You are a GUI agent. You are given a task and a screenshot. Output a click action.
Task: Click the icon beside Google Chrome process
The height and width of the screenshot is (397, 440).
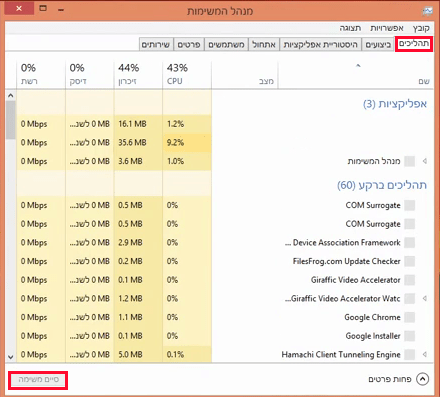click(x=409, y=317)
